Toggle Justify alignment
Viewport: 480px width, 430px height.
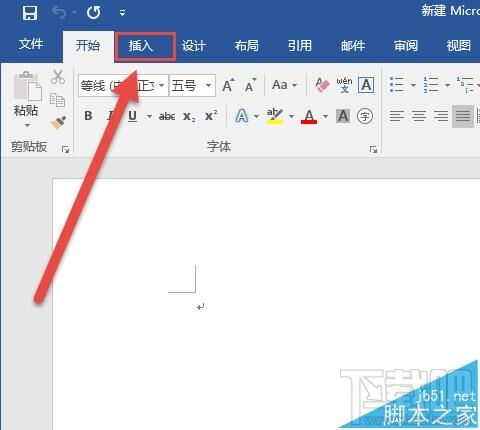[x=463, y=116]
